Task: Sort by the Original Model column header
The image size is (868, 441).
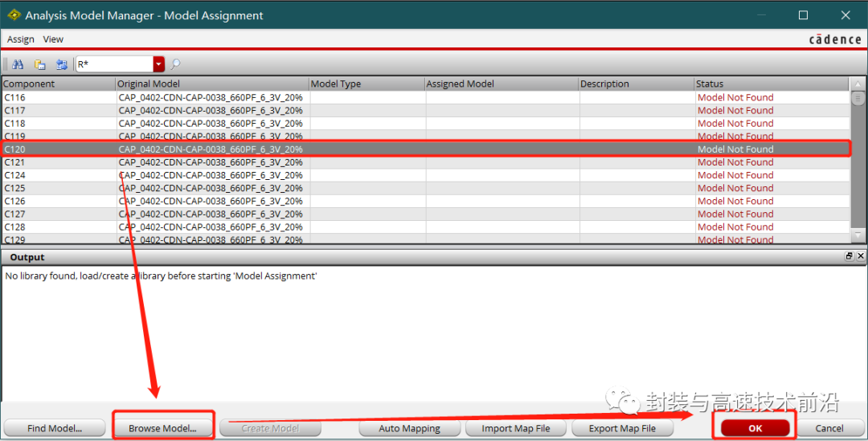Action: [212, 84]
